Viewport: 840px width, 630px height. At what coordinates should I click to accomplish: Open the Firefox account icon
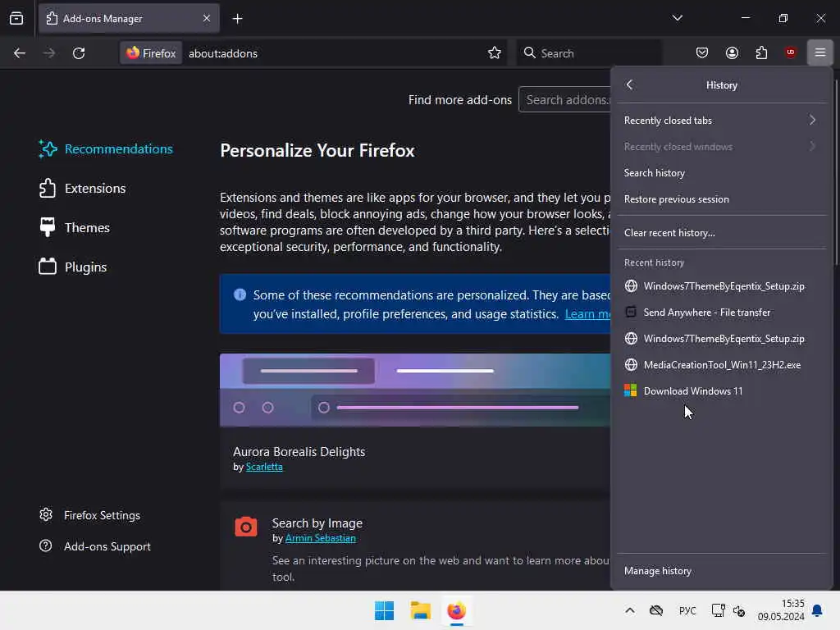coord(732,52)
